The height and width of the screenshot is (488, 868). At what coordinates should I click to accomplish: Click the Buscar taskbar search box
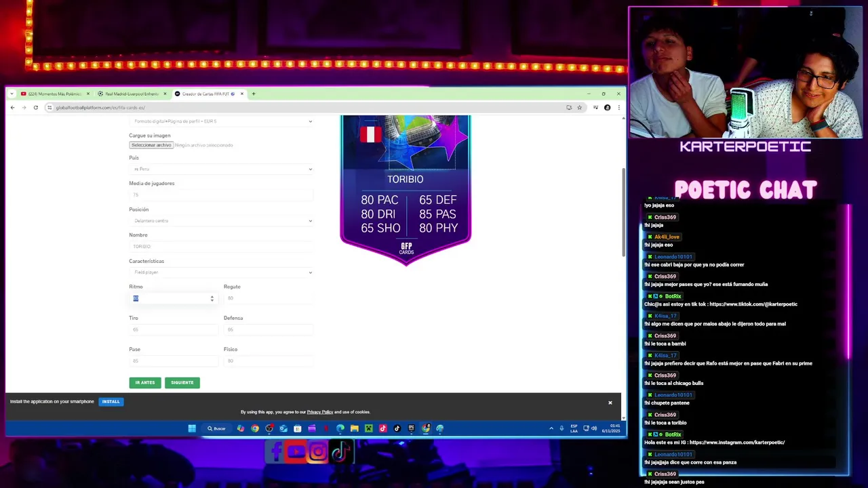tap(217, 428)
